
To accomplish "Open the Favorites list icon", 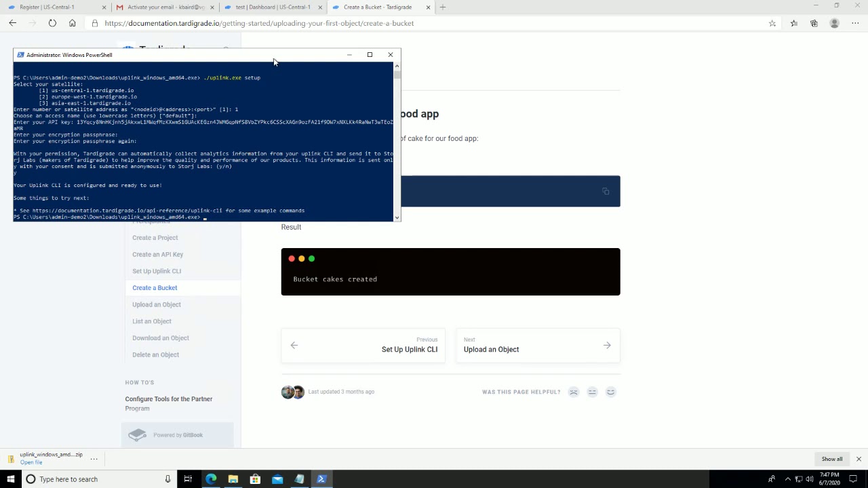I will 794,23.
